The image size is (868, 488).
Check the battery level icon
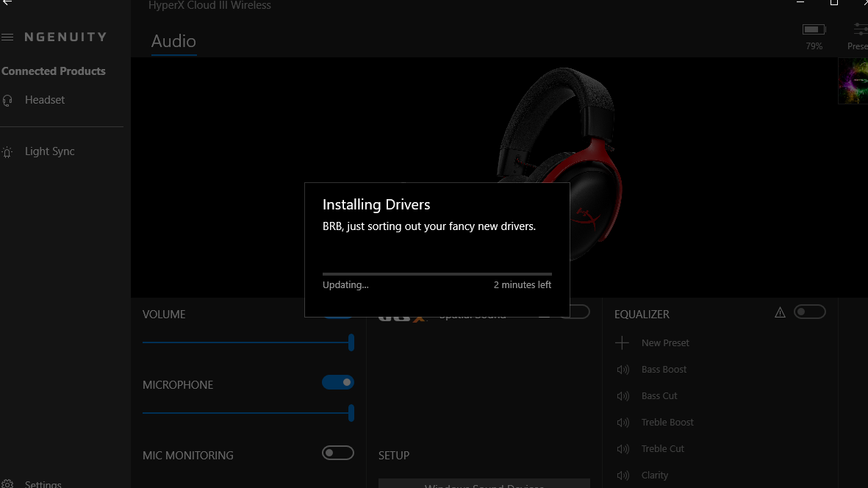point(814,29)
